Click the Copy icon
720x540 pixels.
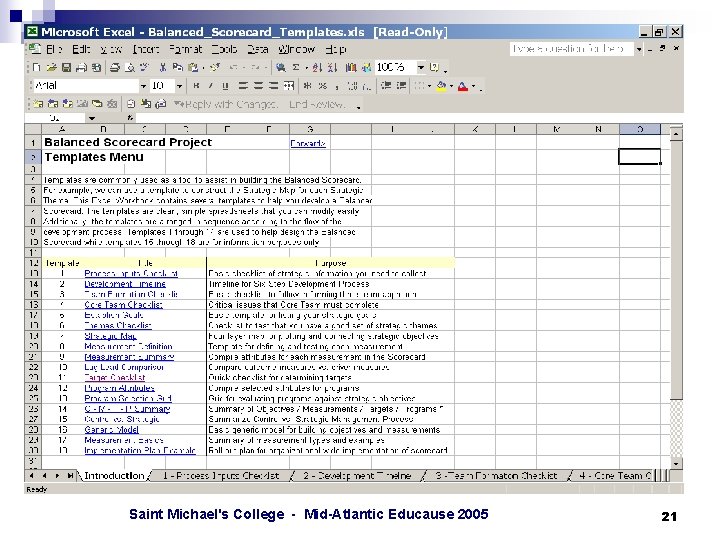coord(177,68)
